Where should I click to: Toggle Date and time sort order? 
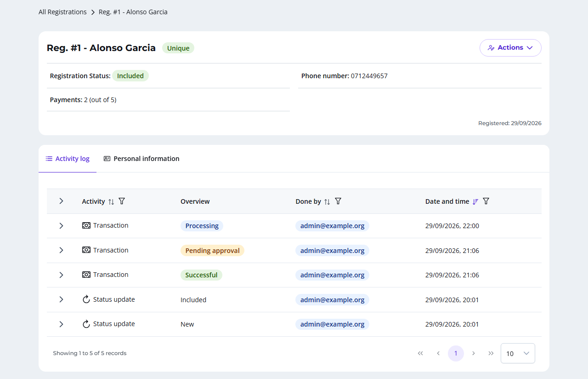pyautogui.click(x=475, y=201)
